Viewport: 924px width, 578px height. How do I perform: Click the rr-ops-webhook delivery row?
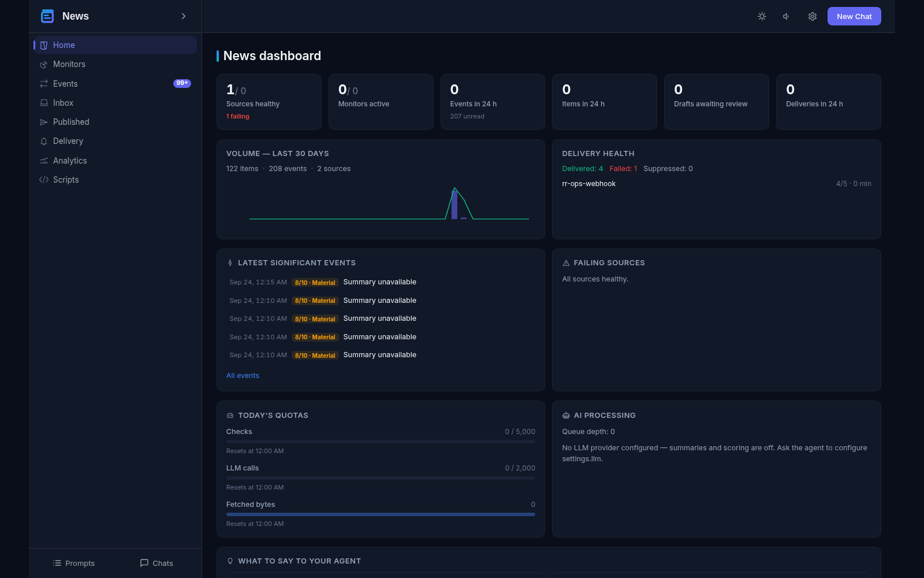click(717, 184)
